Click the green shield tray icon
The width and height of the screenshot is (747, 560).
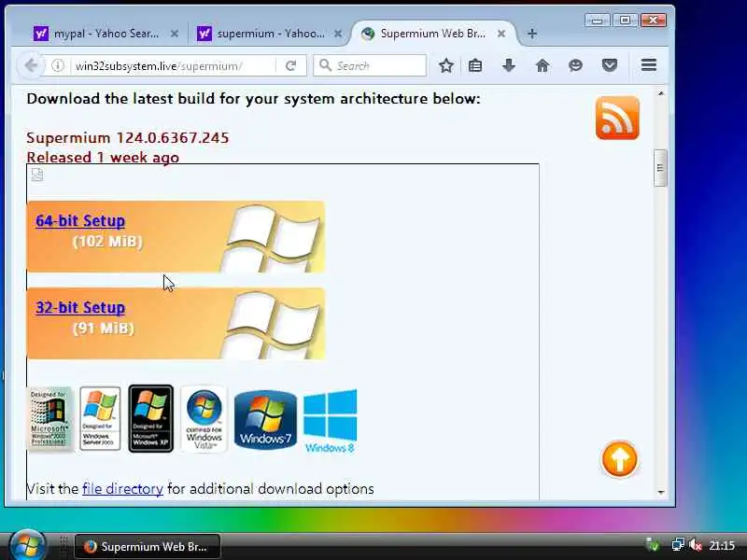[652, 544]
